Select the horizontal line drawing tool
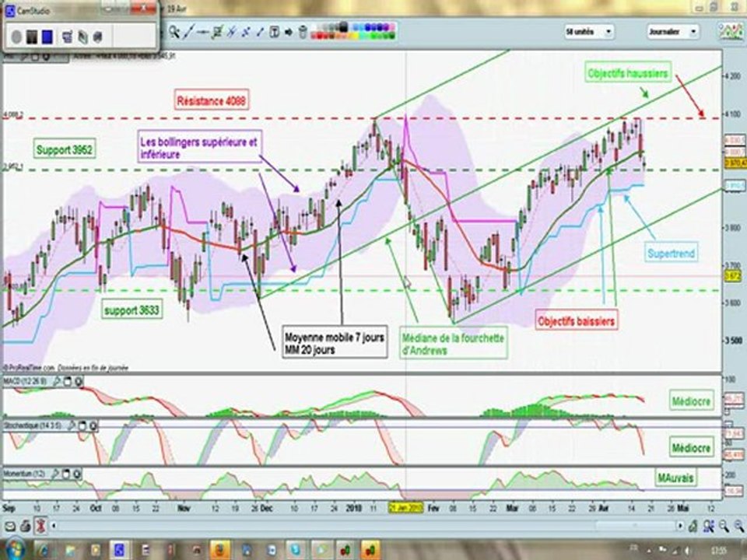This screenshot has width=747, height=560. click(203, 32)
